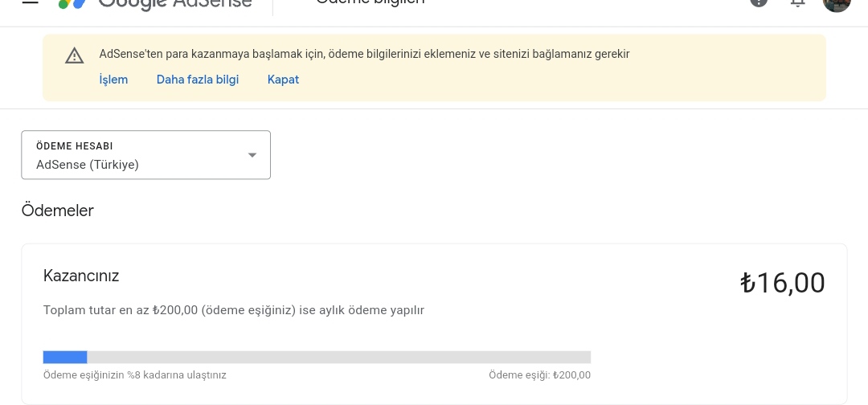Click the ₺16,00 earnings amount
The width and height of the screenshot is (868, 405).
click(x=782, y=283)
